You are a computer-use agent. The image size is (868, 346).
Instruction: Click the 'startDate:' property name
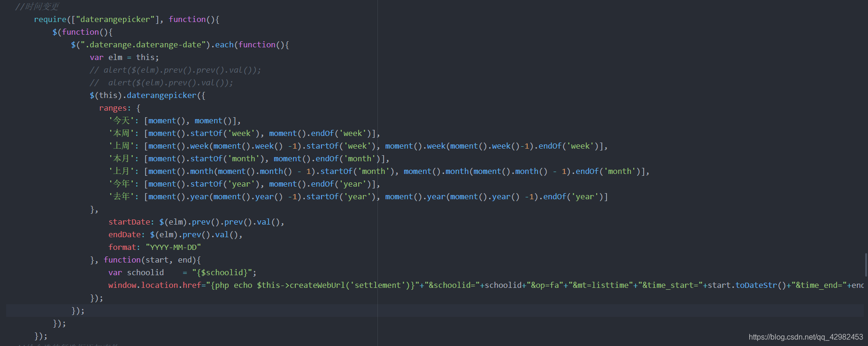[x=131, y=222]
